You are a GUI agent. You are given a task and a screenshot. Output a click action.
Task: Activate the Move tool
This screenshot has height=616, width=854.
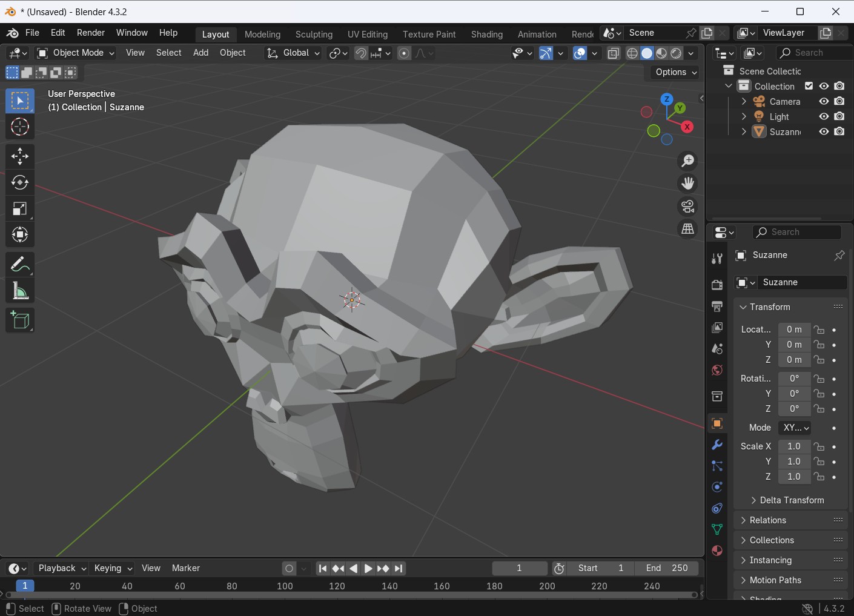point(20,156)
